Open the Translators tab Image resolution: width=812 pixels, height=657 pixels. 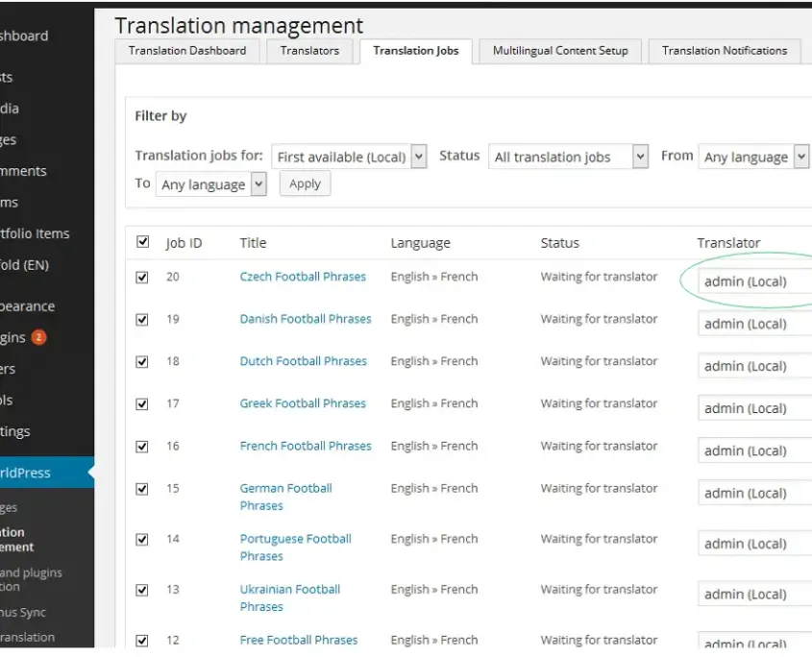point(309,51)
